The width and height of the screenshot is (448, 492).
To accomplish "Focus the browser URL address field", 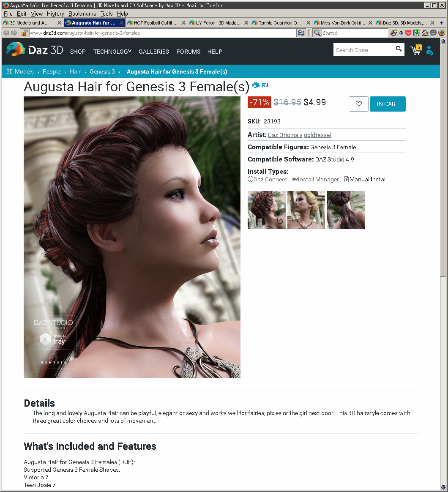I will (x=163, y=33).
